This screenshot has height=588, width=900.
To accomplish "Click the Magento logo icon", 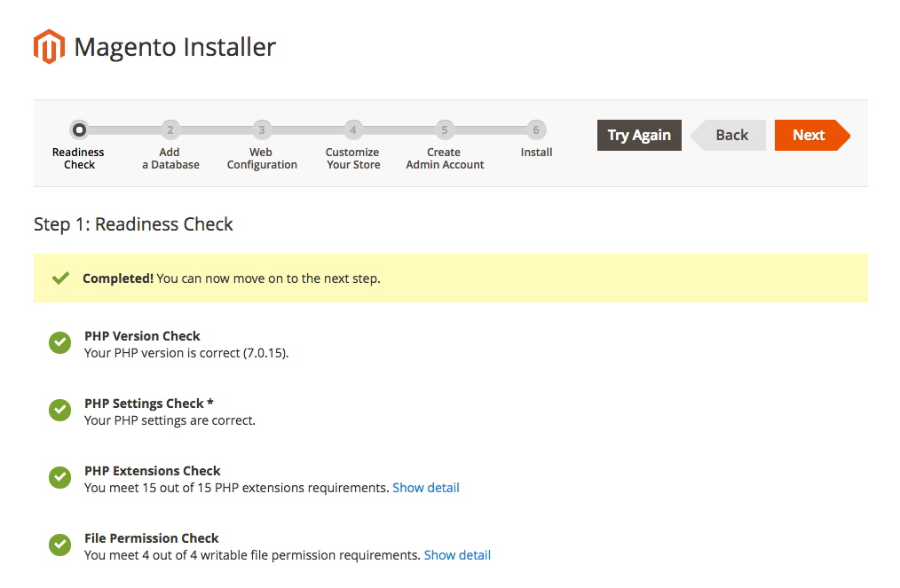I will (49, 46).
